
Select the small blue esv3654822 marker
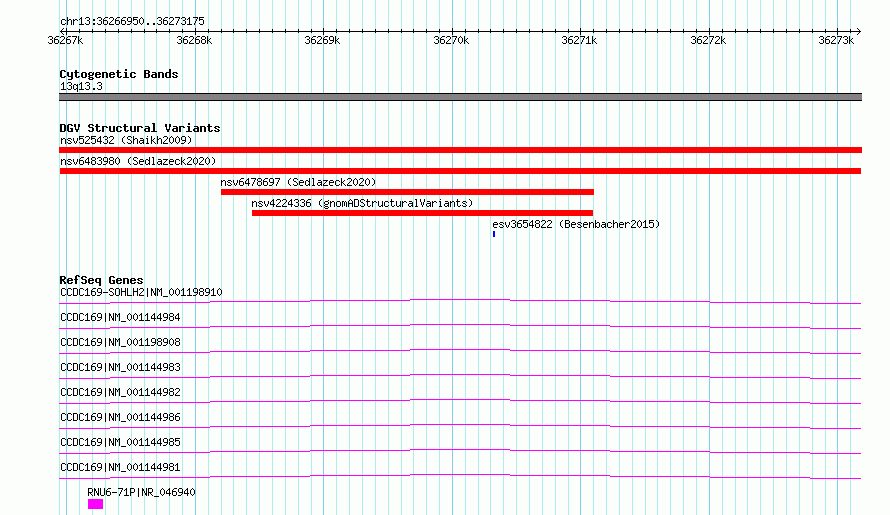494,234
